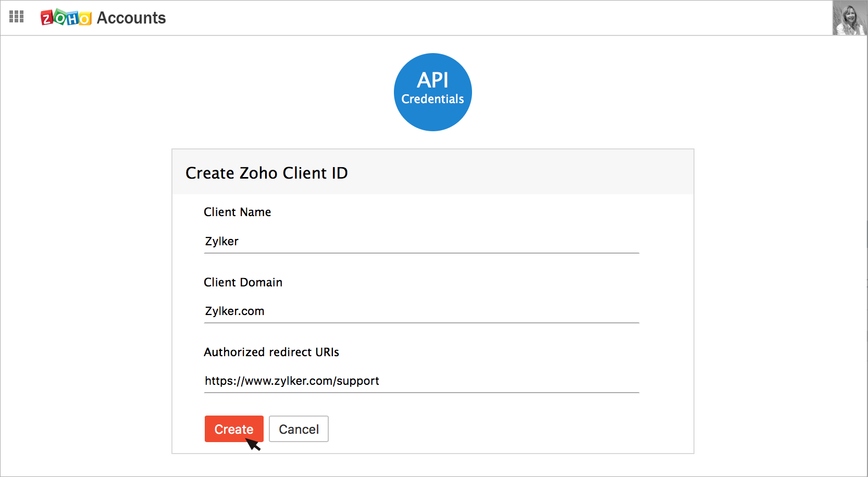This screenshot has width=868, height=477.
Task: Select the Accounts title in the header
Action: pos(131,18)
